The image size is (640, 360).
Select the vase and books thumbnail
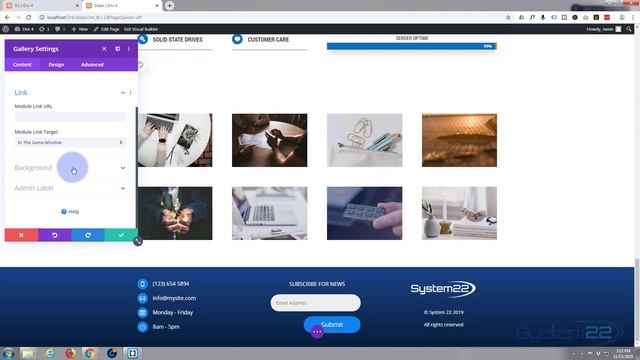[459, 213]
